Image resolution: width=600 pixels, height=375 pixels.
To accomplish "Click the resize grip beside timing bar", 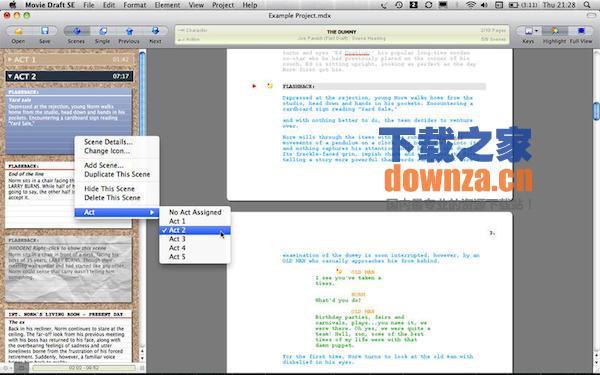I will (x=142, y=368).
